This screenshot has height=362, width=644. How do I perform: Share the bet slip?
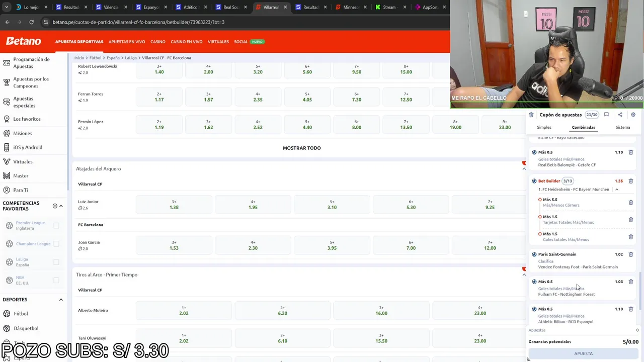click(x=620, y=115)
